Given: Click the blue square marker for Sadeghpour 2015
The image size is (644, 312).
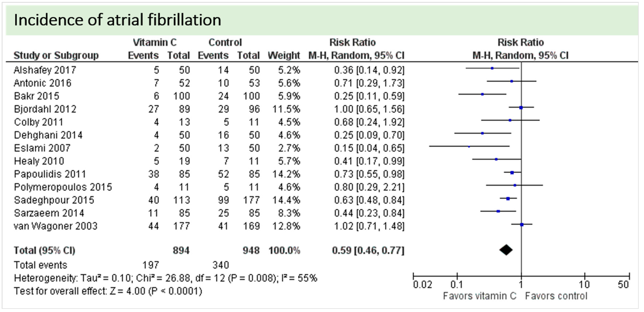Looking at the screenshot, I should (508, 199).
